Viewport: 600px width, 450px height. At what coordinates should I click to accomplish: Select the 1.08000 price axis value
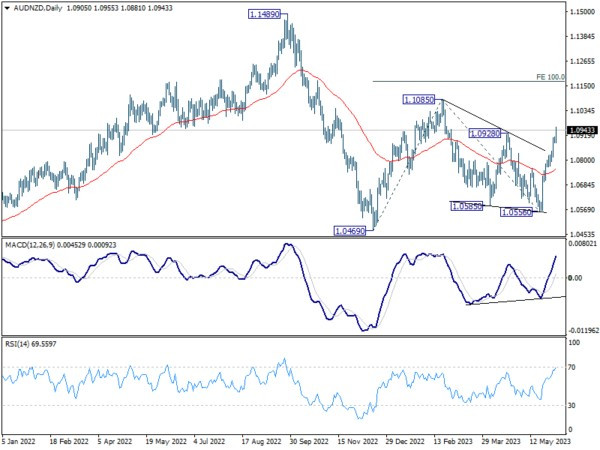582,160
